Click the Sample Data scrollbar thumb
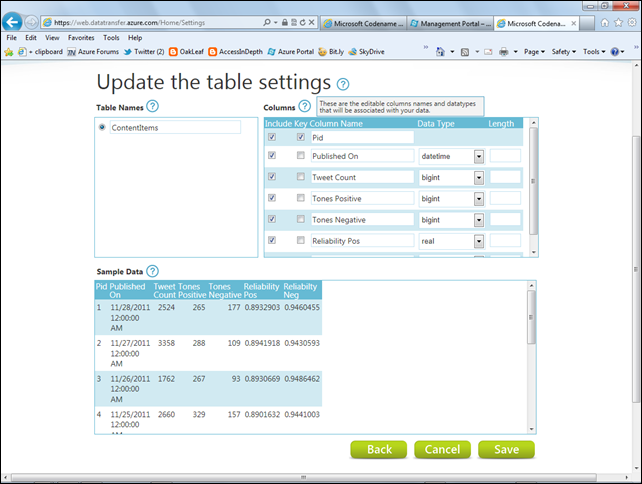Image resolution: width=642 pixels, height=484 pixels. (x=531, y=317)
